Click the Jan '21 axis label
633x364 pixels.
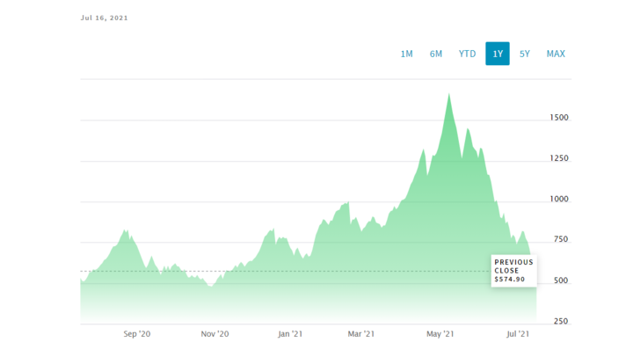(290, 334)
